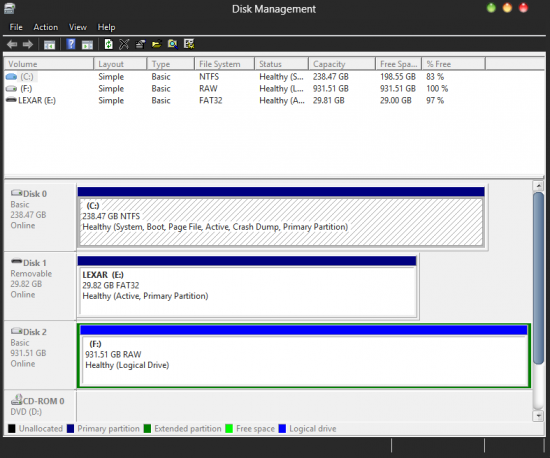Viewport: 550px width, 458px height.
Task: Click the vertical scrollbar thumb in disk pane
Action: coord(538,278)
